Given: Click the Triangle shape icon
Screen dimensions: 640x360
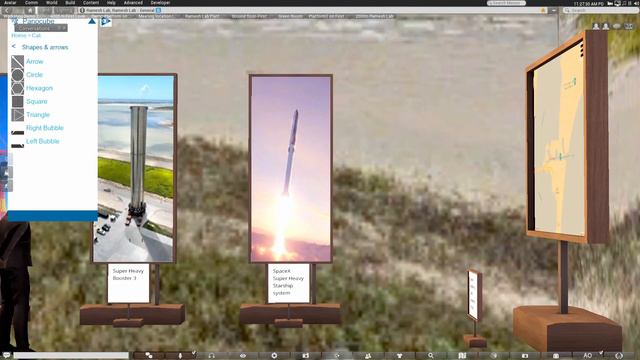Looking at the screenshot, I should point(17,115).
